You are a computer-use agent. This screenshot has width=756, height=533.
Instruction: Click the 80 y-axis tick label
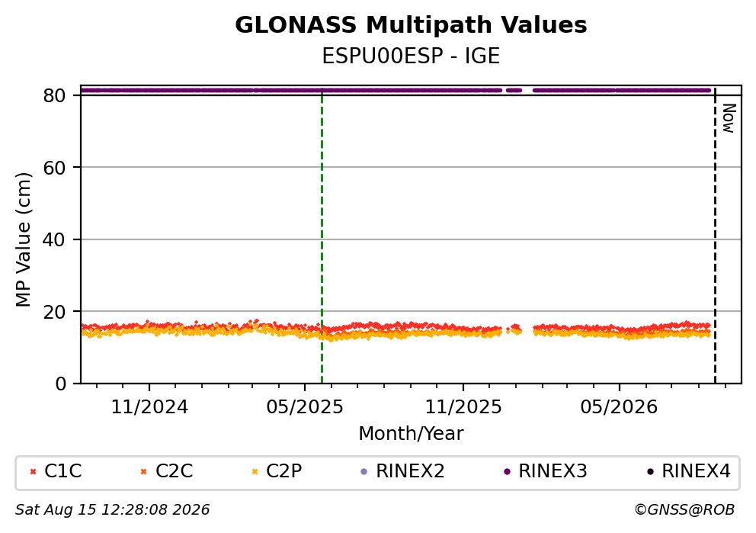click(54, 95)
